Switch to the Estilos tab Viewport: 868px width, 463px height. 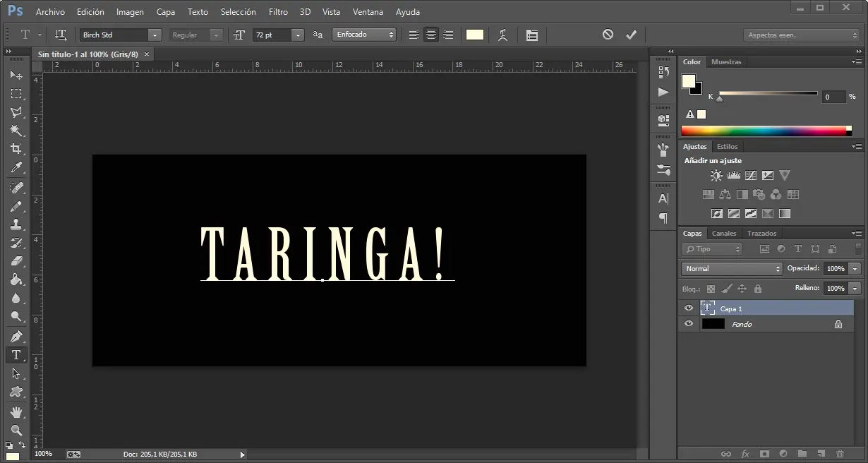coord(727,146)
